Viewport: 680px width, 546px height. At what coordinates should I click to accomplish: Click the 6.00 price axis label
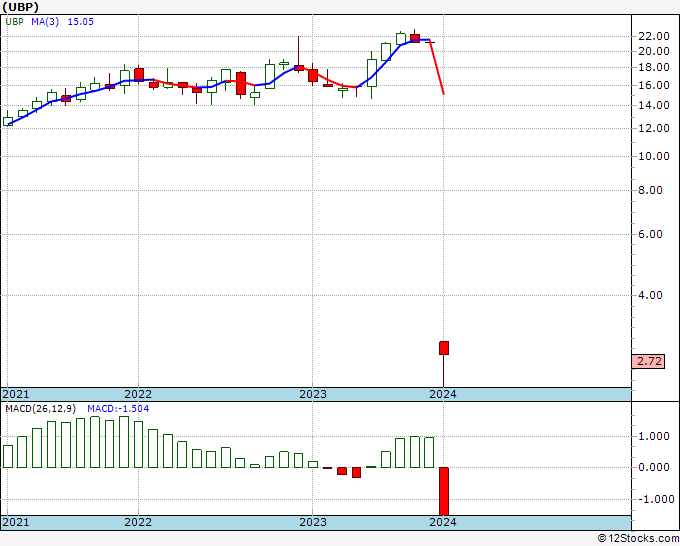tap(650, 234)
